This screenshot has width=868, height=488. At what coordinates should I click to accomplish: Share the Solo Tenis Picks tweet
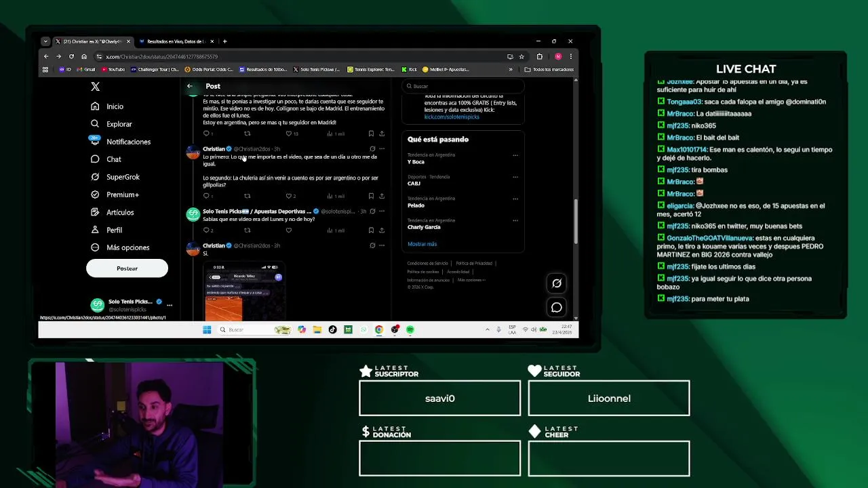coord(382,230)
